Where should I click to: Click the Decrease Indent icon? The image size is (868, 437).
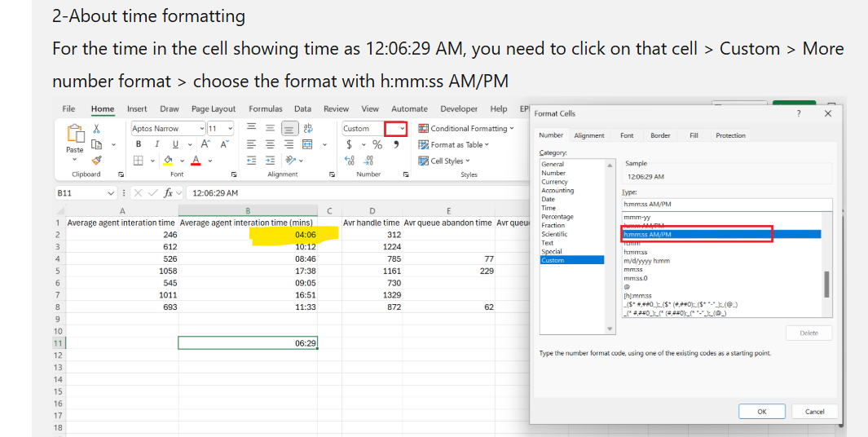coord(251,161)
